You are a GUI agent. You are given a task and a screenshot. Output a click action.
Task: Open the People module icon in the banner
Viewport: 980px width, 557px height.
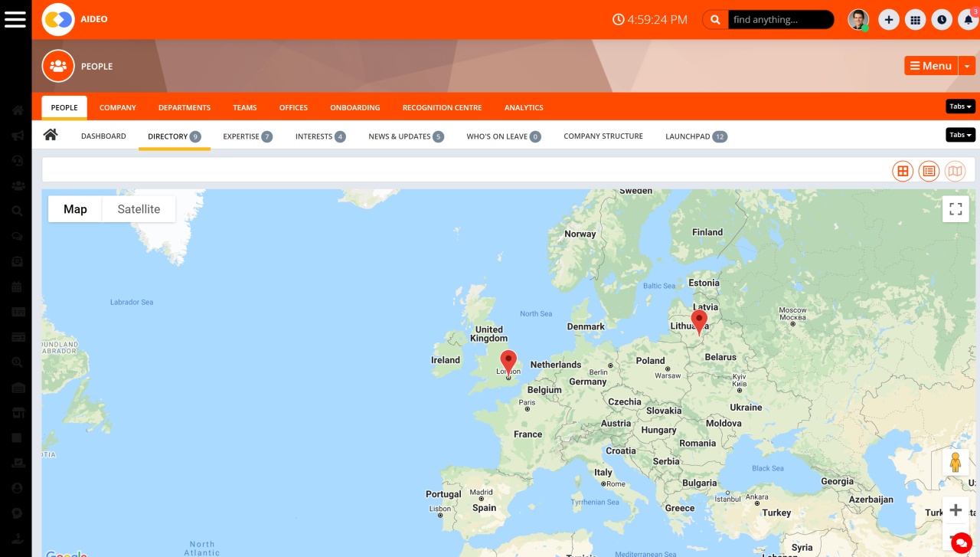58,66
